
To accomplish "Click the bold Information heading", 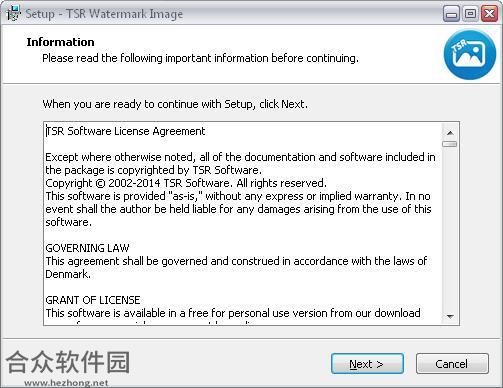I will pyautogui.click(x=60, y=42).
